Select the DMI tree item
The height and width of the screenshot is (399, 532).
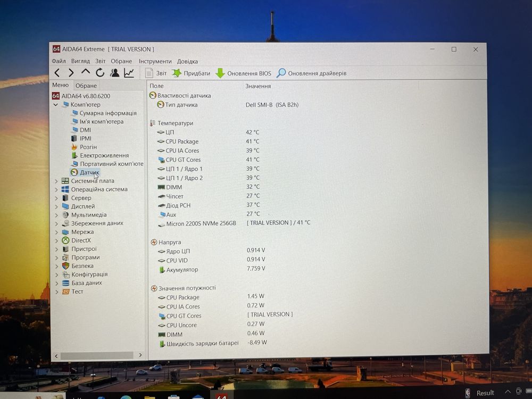(x=81, y=130)
